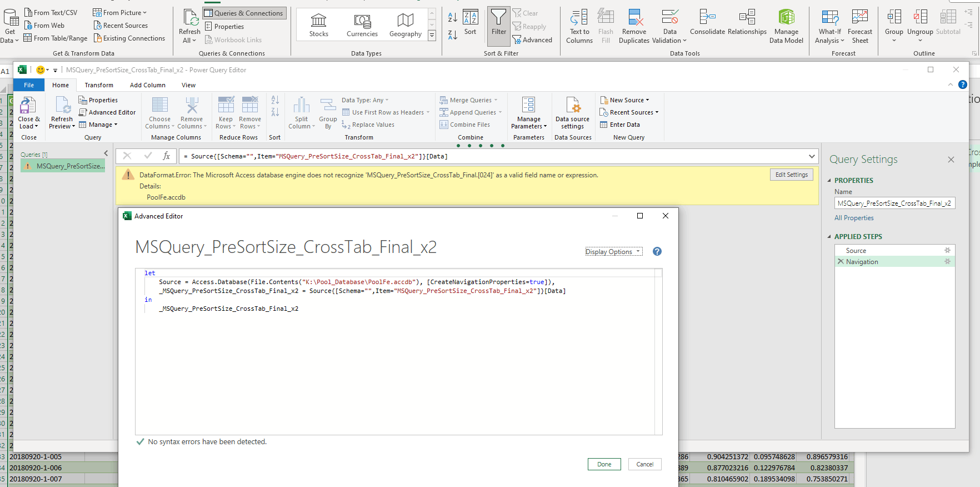This screenshot has width=980, height=487.
Task: Click the Remove Duplicates icon
Action: coord(634,17)
